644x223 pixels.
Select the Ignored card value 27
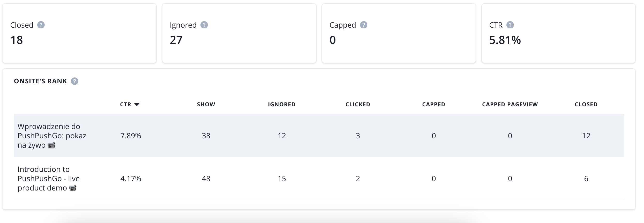[176, 40]
